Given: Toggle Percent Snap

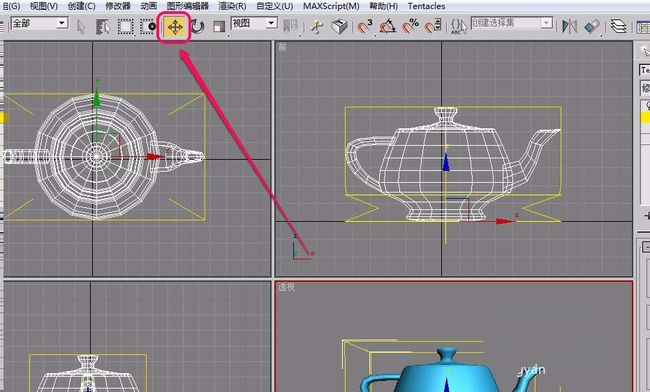Looking at the screenshot, I should point(410,27).
